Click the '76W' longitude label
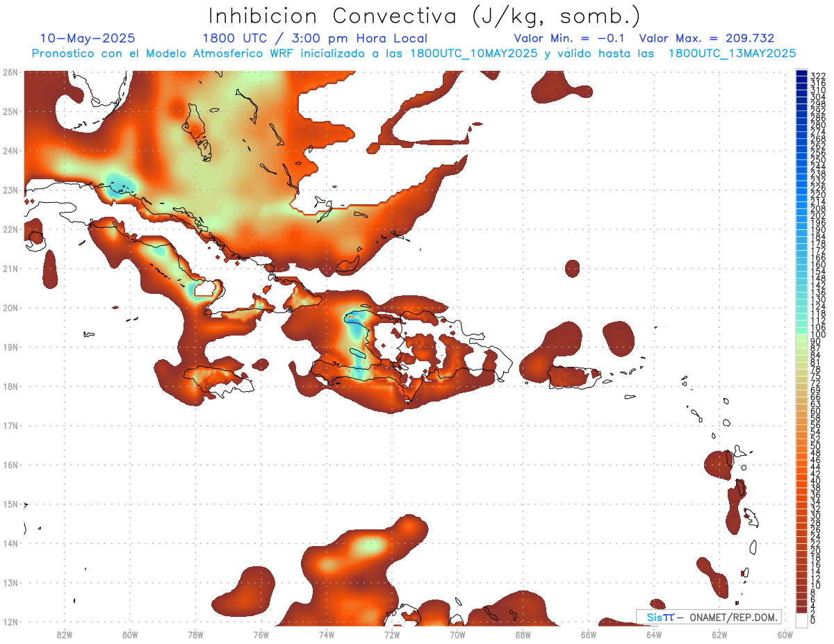Image resolution: width=834 pixels, height=644 pixels. coord(261,634)
